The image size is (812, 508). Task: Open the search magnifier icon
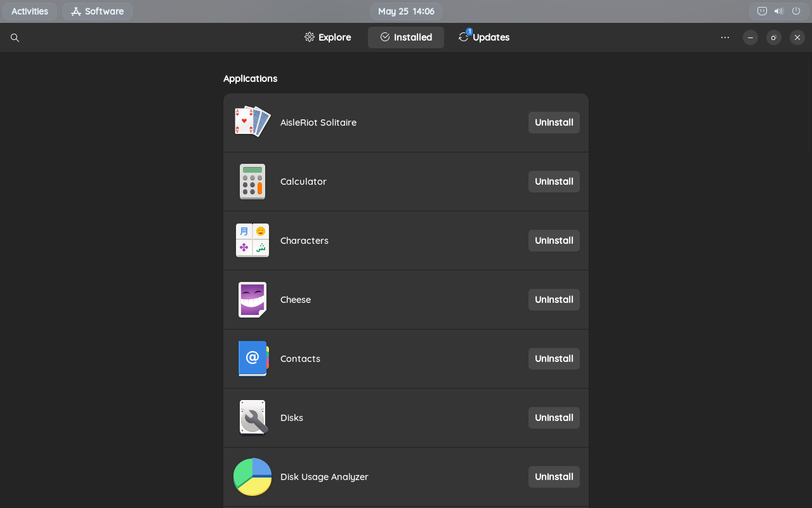[x=15, y=37]
